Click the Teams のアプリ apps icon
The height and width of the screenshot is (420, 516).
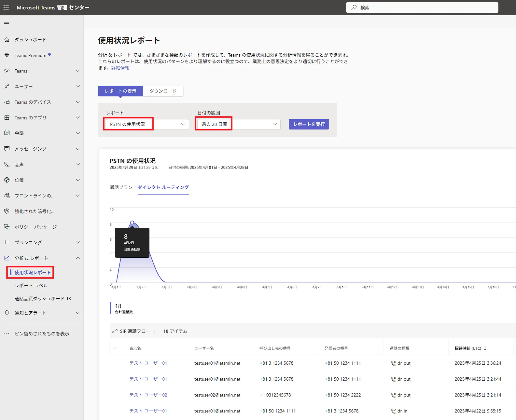7,117
